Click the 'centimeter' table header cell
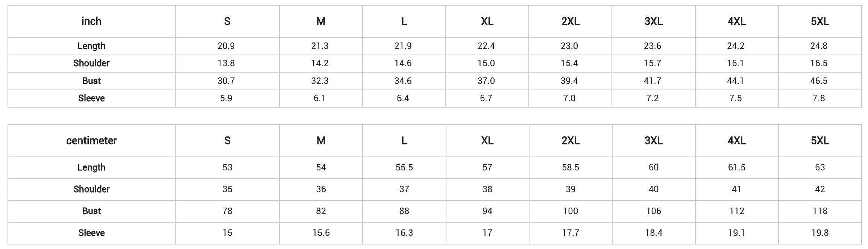Screen dimensions: 868x249 (x=91, y=141)
